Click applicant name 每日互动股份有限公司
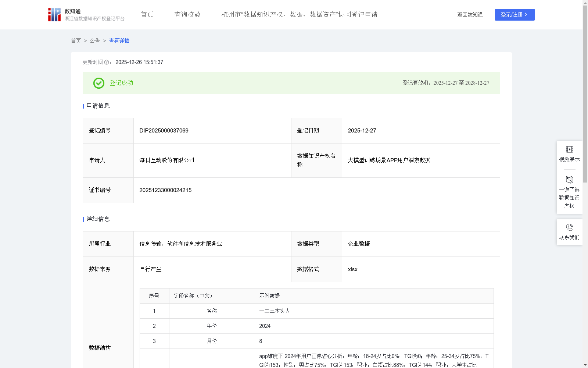The width and height of the screenshot is (588, 368). click(167, 160)
